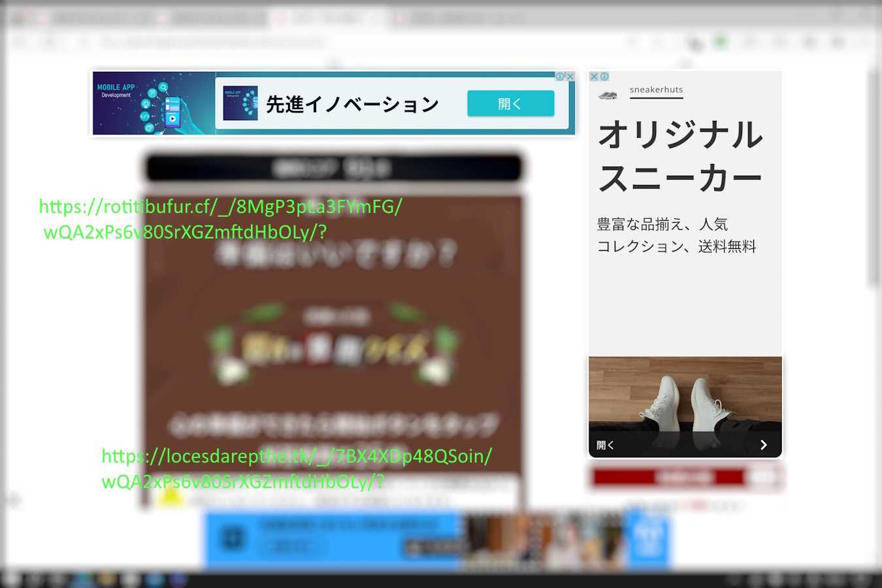The image size is (882, 588).
Task: Click the small Mobile App thumbnail beside 先進イノベーション
Action: [240, 103]
